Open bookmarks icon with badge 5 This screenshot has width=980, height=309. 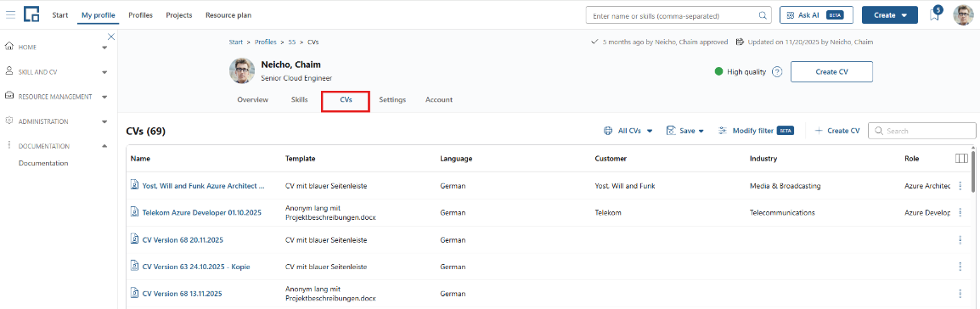tap(934, 14)
